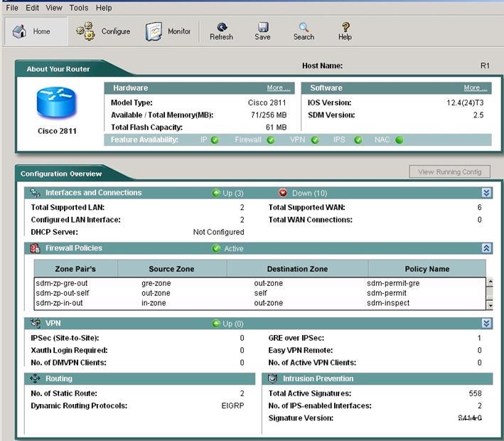Expand the VPN section details
The width and height of the screenshot is (504, 441).
click(x=486, y=323)
